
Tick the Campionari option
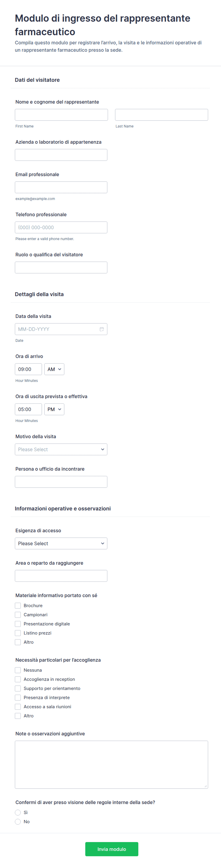(18, 615)
